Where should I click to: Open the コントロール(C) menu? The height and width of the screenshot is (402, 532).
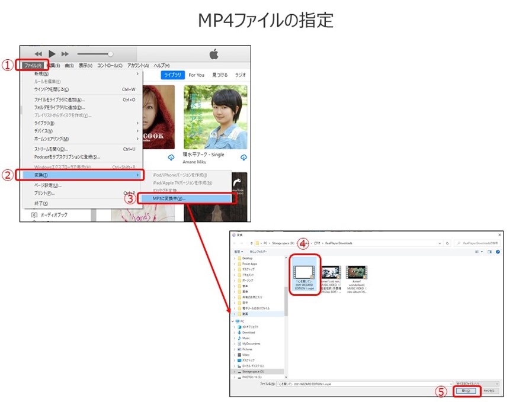[x=110, y=65]
